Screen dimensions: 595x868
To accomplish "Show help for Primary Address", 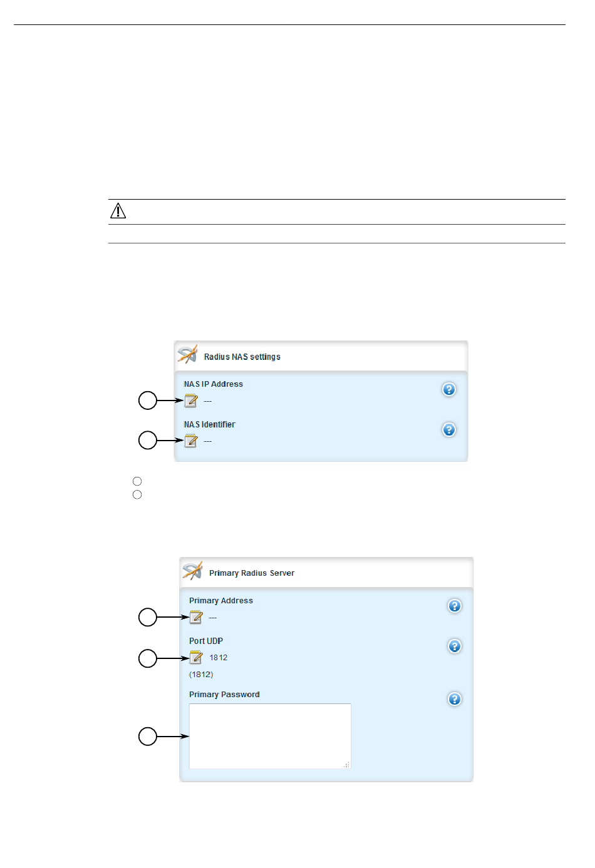I will coord(455,606).
